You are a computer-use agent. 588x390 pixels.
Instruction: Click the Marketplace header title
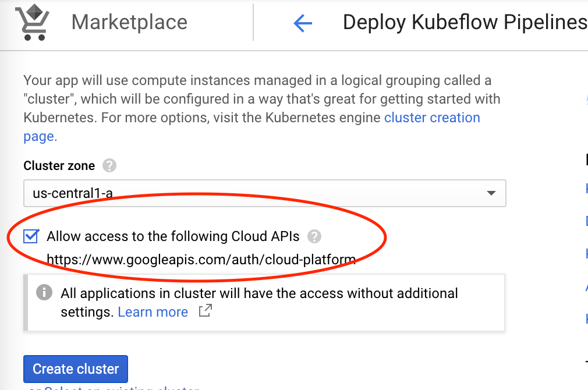pyautogui.click(x=129, y=22)
